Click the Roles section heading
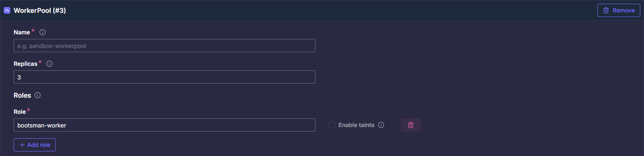This screenshot has height=156, width=644. [22, 95]
